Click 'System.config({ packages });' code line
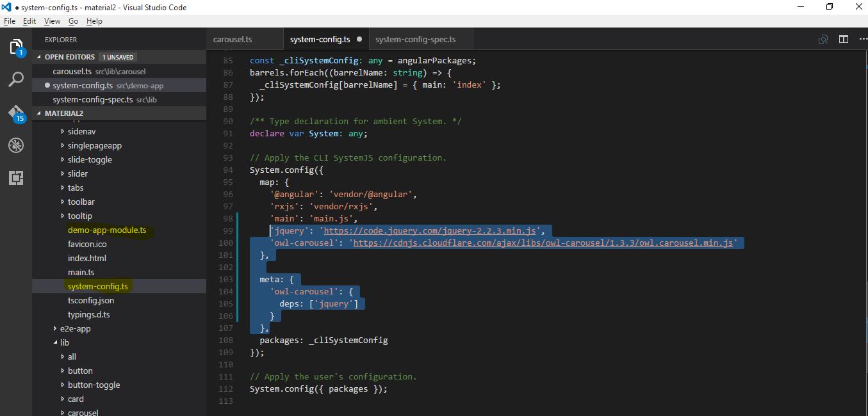 click(319, 388)
